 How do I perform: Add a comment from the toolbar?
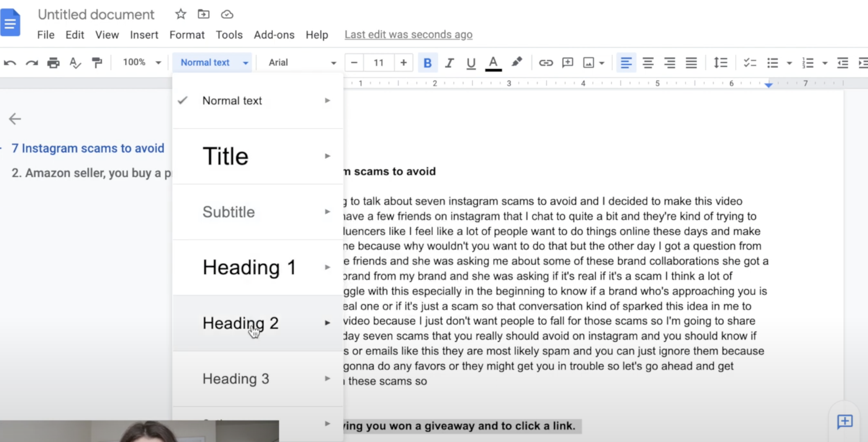[x=568, y=63]
